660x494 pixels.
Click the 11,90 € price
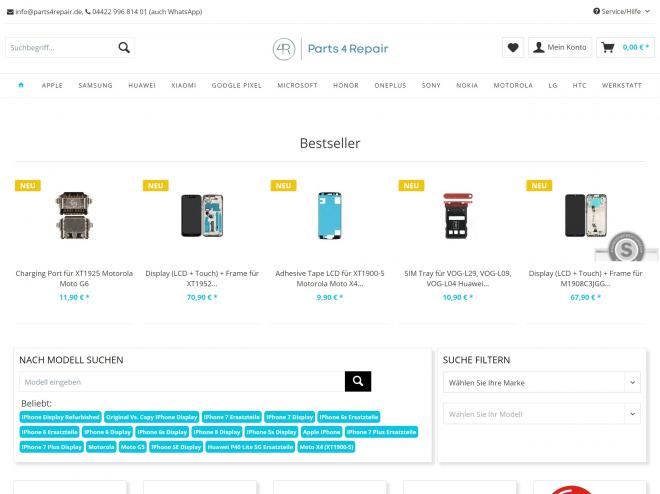[x=74, y=297]
